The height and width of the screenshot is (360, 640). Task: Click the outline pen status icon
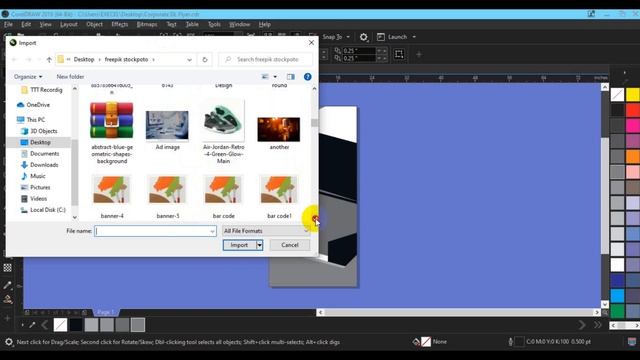pos(511,342)
